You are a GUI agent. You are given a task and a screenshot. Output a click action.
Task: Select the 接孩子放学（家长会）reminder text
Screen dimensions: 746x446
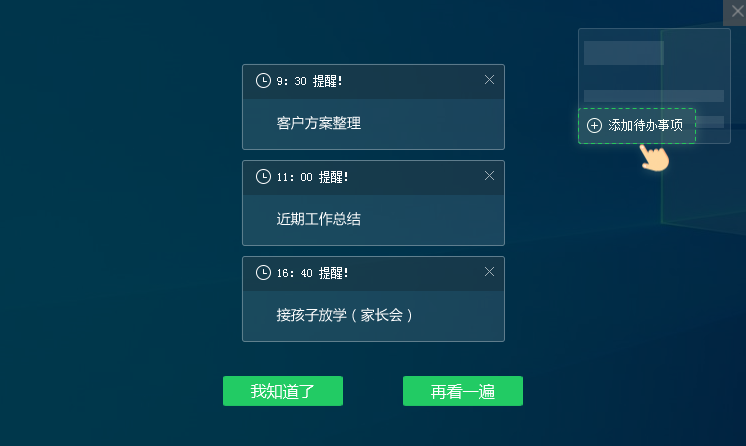tap(345, 315)
